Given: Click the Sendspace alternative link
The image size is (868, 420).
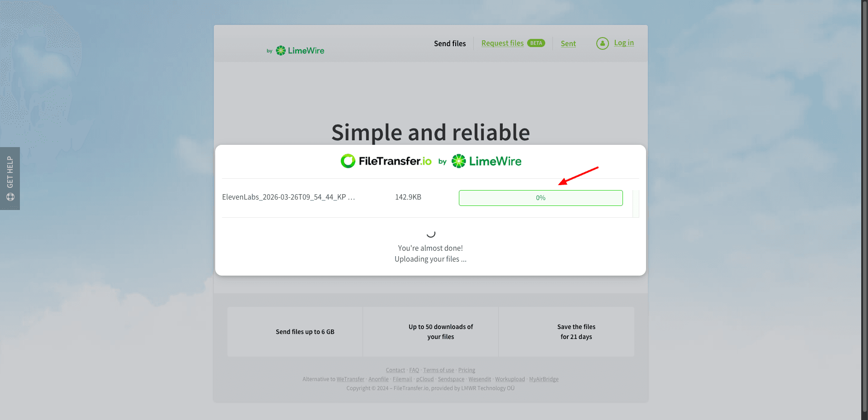Looking at the screenshot, I should point(451,379).
